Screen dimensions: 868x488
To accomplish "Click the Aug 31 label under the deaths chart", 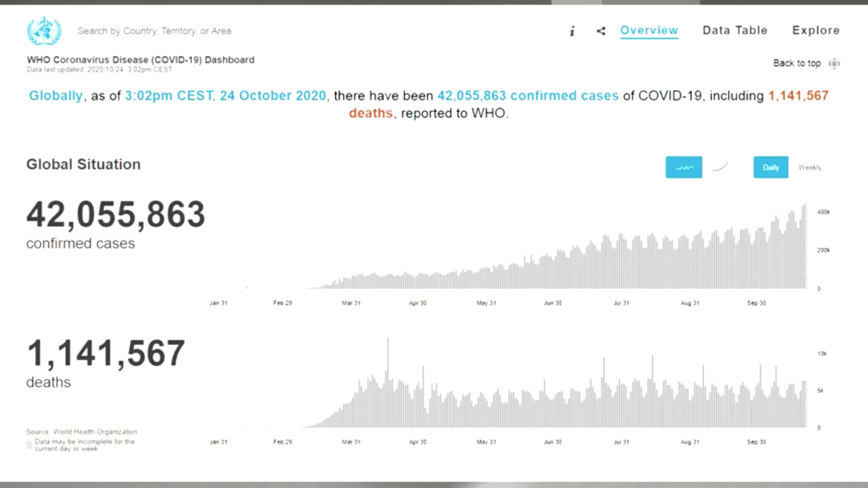I will coord(690,442).
